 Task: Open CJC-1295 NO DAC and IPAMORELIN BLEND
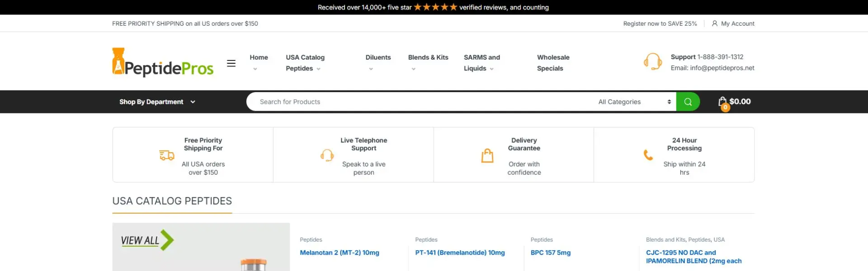693,257
